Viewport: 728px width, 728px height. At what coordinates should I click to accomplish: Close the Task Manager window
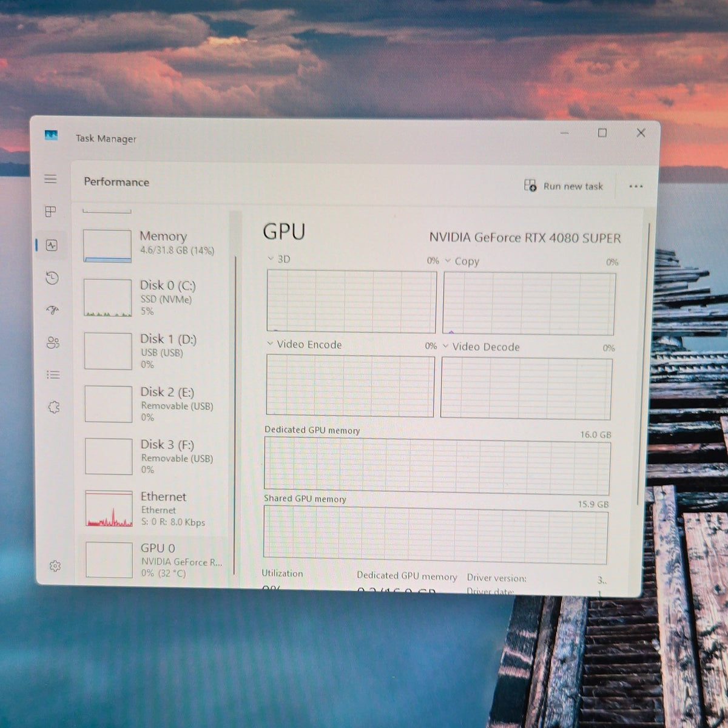tap(641, 132)
